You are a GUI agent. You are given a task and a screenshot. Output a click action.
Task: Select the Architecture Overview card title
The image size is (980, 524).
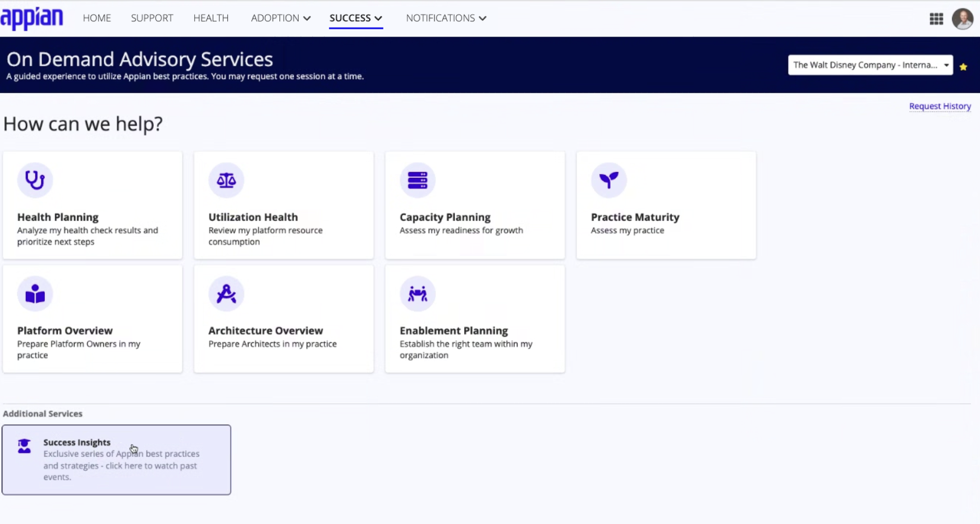click(265, 330)
